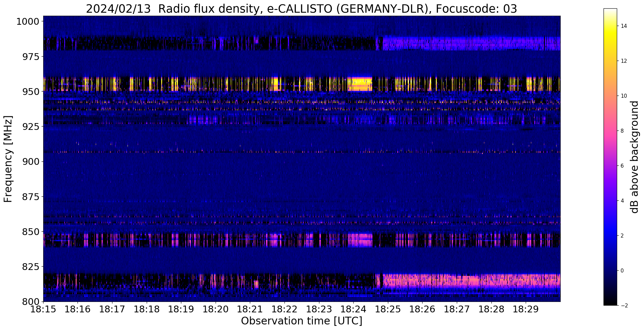Image resolution: width=644 pixels, height=330 pixels.
Task: Click the purple band near 985 MHz after 18:25
Action: click(x=472, y=44)
